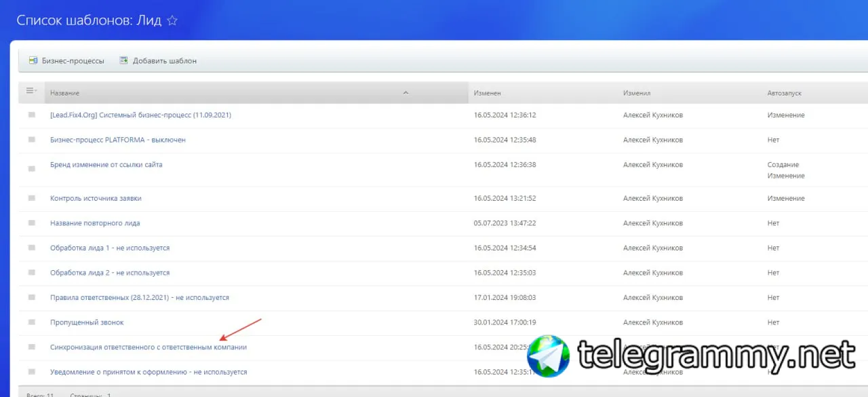Click Нет autostart value in Бизнес-процесс PLATFORMA row
Image resolution: width=868 pixels, height=397 pixels.
coord(774,140)
